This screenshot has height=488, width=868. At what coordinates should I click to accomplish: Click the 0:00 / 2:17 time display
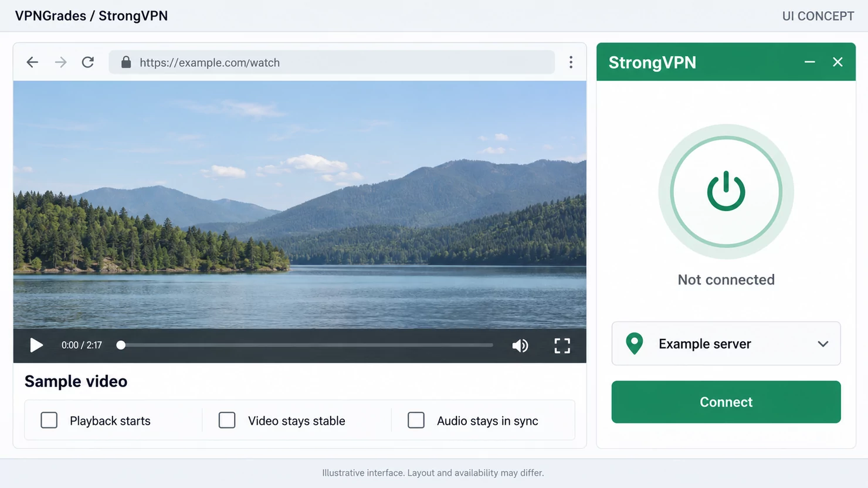coord(82,345)
